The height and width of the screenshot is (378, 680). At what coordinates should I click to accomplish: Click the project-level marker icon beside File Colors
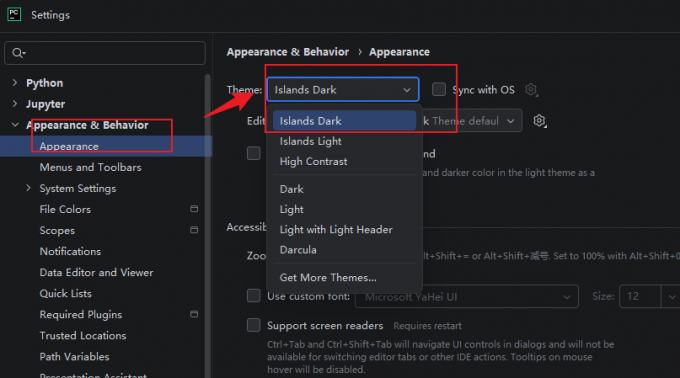click(x=194, y=209)
